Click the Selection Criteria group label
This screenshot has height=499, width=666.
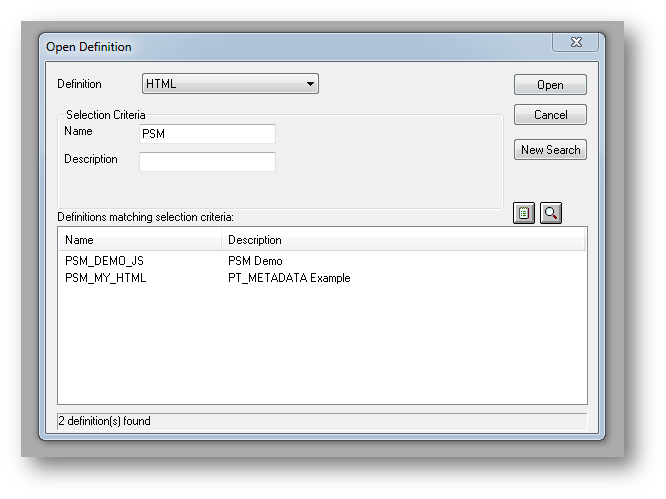point(105,115)
